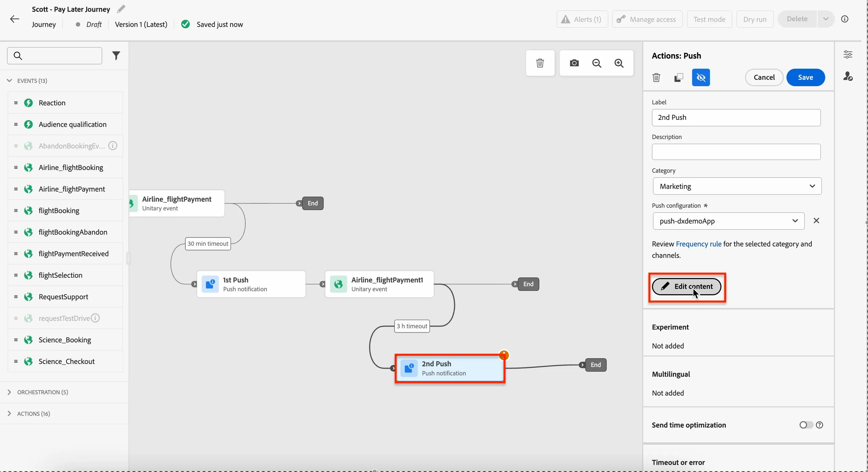
Task: Open the journey information icon in the top bar
Action: coord(845,19)
